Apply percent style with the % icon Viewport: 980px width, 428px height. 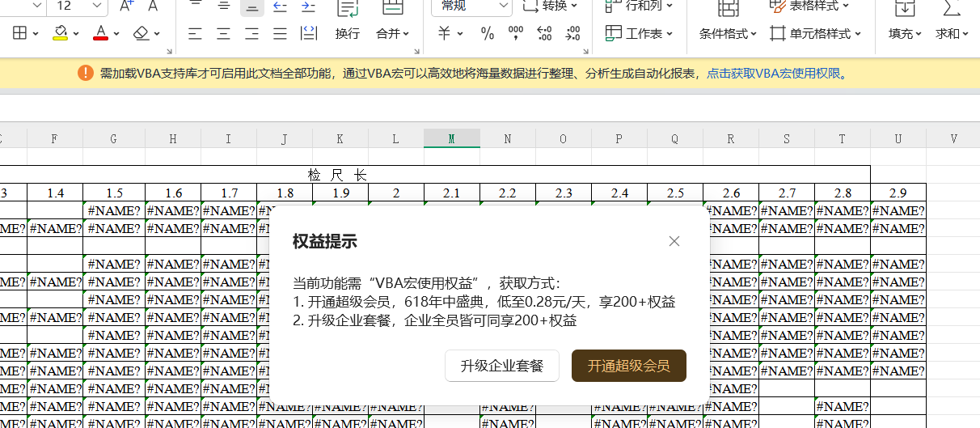(488, 33)
